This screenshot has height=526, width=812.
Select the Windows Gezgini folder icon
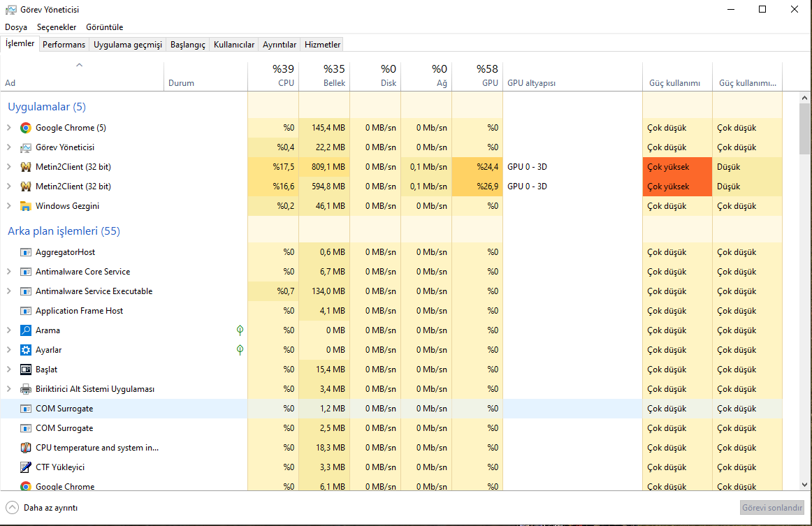pos(26,206)
